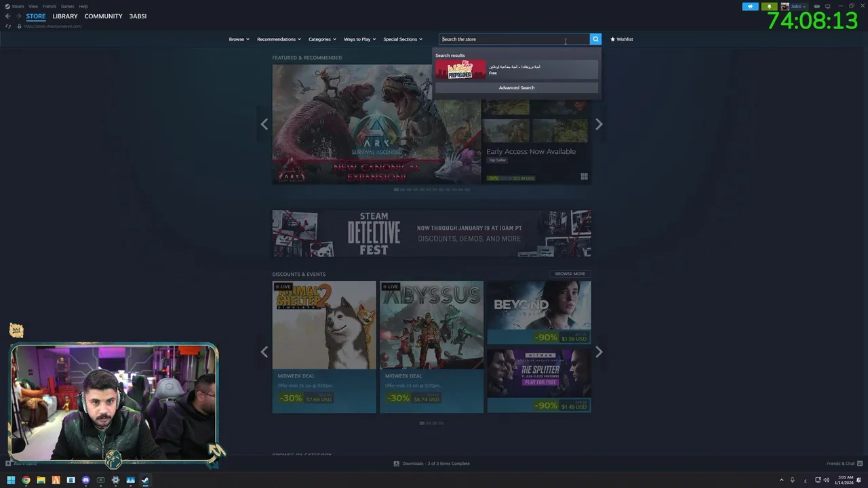Click the magnifier search button
Screen dimensions: 868x488
point(595,39)
